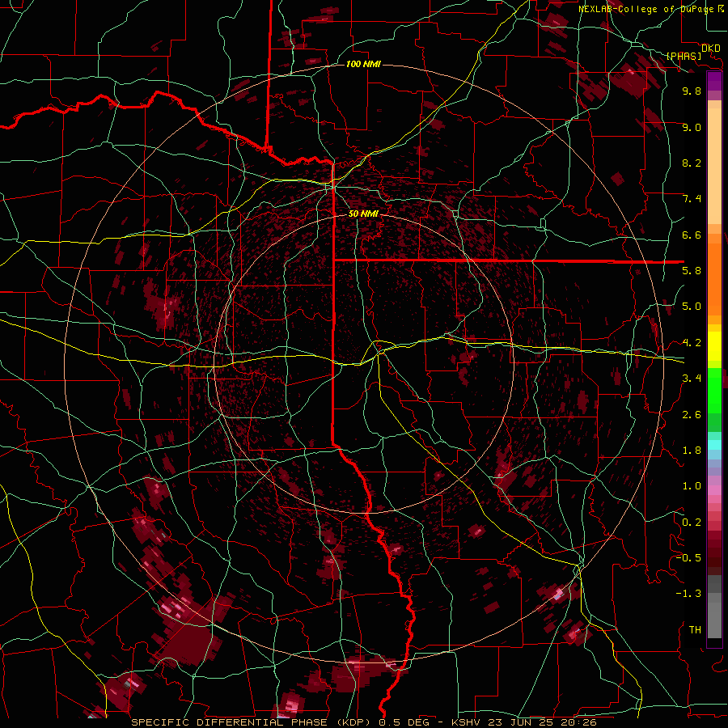Click the 9.8 scale value
The height and width of the screenshot is (728, 728).
click(x=692, y=91)
